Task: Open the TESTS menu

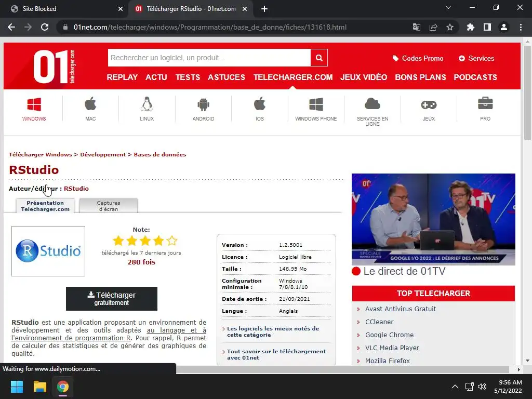Action: click(188, 77)
